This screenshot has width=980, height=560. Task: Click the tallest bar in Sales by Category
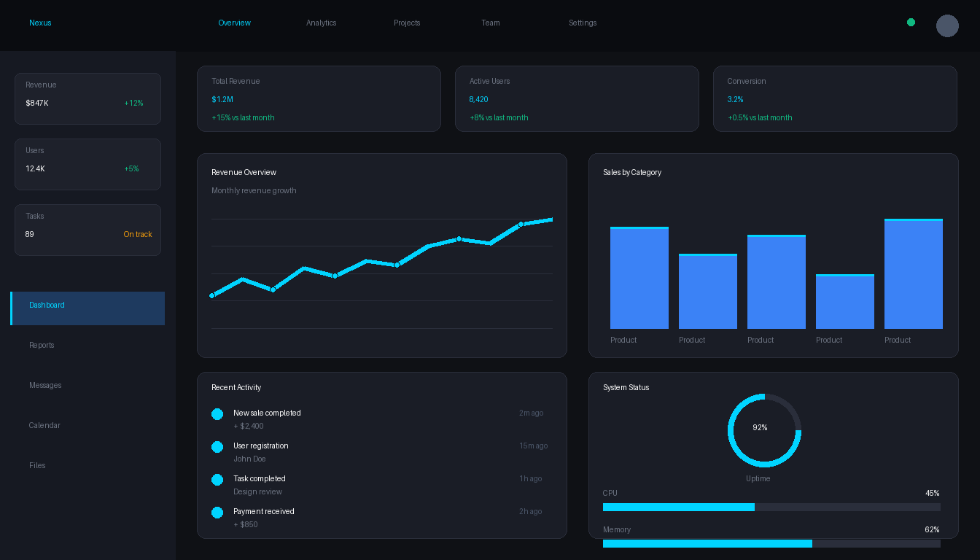(x=913, y=274)
